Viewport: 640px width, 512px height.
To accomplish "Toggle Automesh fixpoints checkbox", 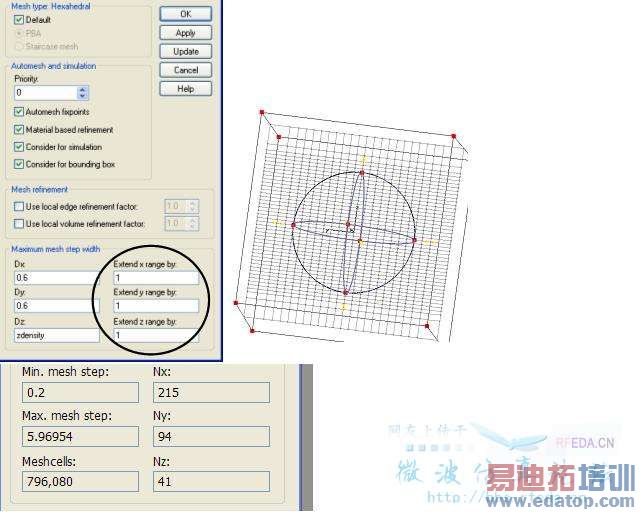I will coord(19,111).
